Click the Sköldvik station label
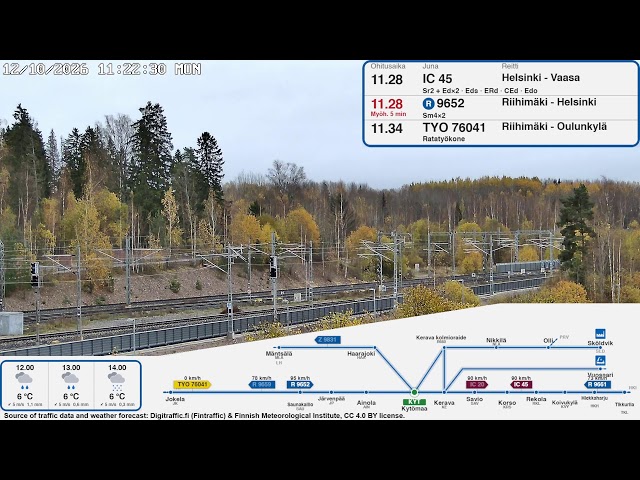 [600, 343]
